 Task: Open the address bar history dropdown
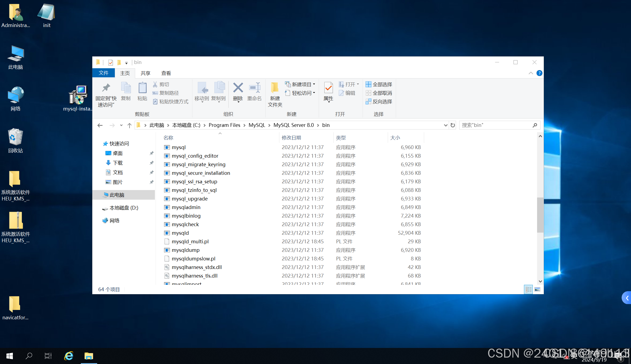tap(446, 125)
